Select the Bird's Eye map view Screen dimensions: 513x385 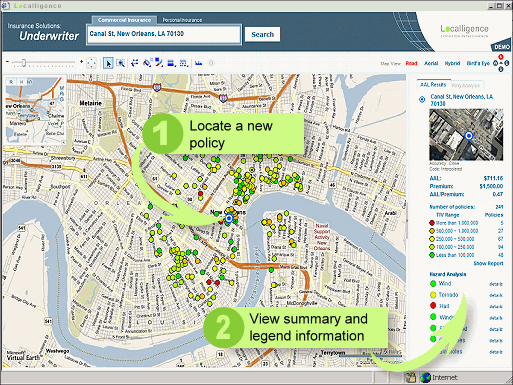478,63
